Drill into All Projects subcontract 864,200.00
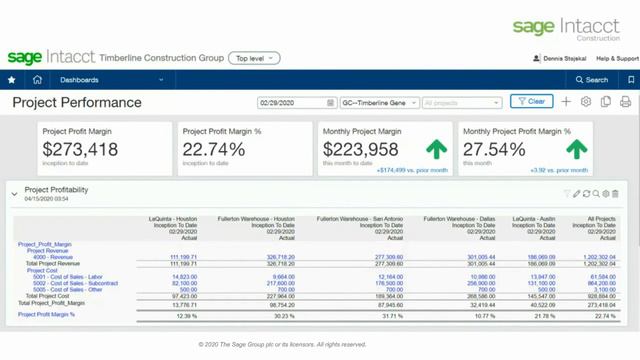The image size is (640, 360). (x=603, y=283)
